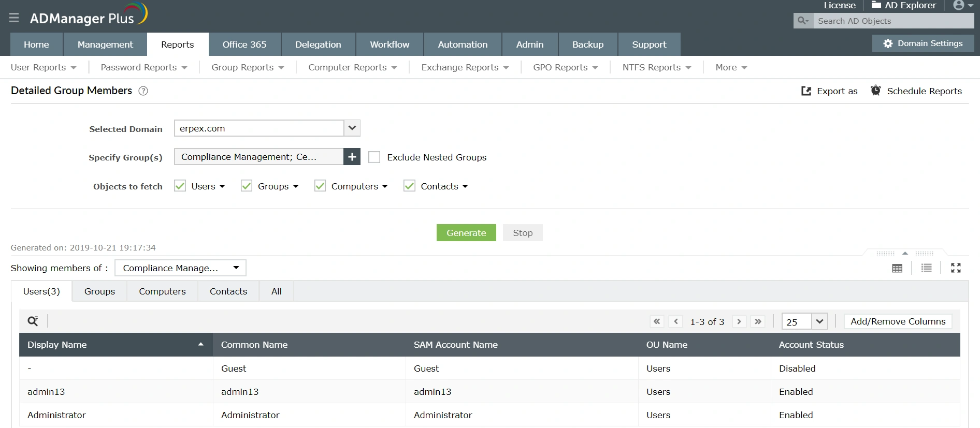Open the License link
The width and height of the screenshot is (980, 428).
(840, 5)
